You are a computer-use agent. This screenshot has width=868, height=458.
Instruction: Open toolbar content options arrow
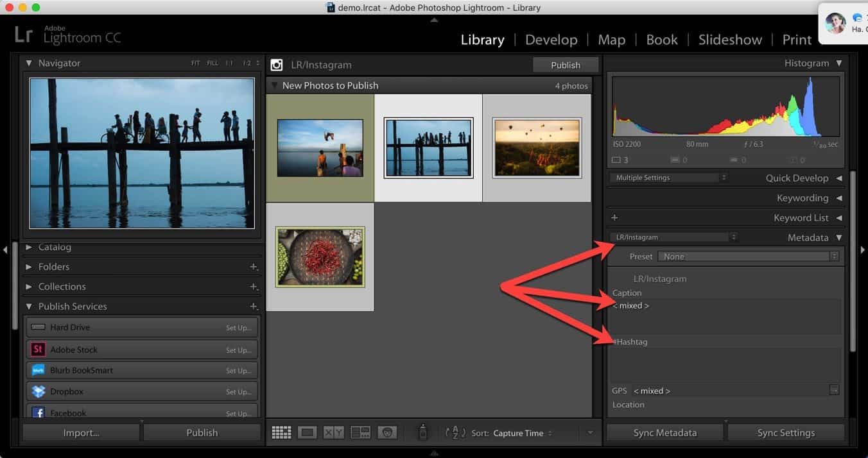point(591,433)
